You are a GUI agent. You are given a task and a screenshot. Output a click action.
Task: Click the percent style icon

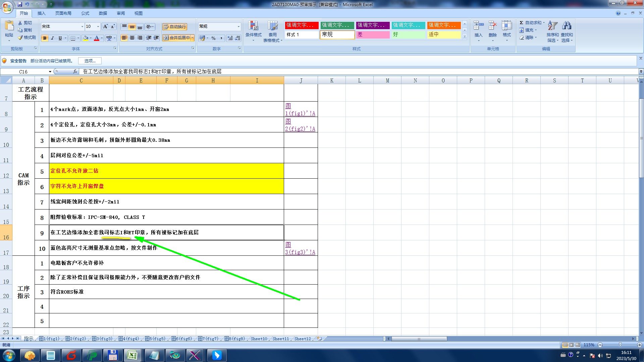[x=213, y=38]
